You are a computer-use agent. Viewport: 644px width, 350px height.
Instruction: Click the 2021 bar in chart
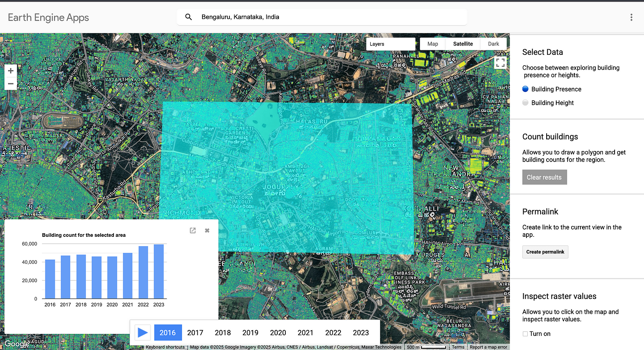[x=128, y=276]
